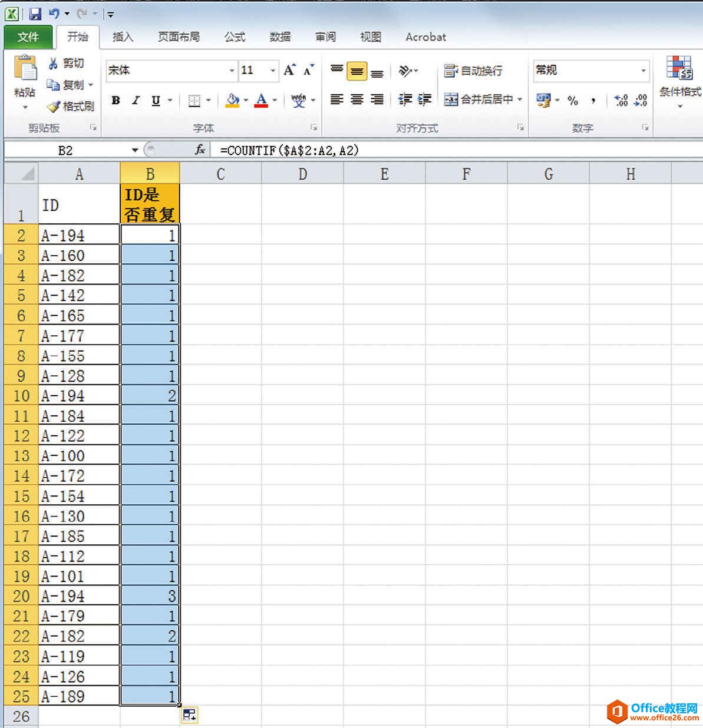This screenshot has height=728, width=703.
Task: Click inside the formula bar
Action: tap(457, 150)
